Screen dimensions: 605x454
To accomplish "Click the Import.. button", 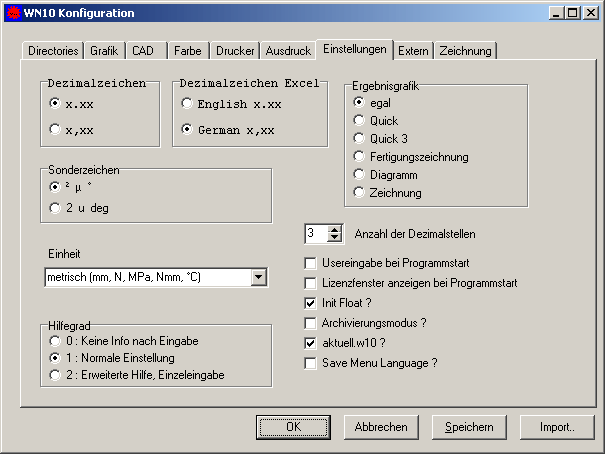I will [x=557, y=427].
